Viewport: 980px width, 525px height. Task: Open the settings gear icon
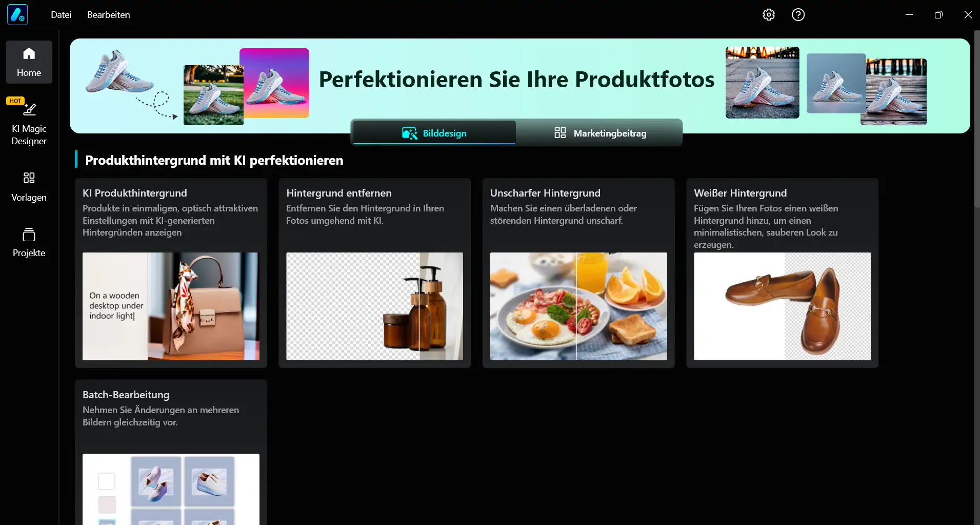(768, 15)
